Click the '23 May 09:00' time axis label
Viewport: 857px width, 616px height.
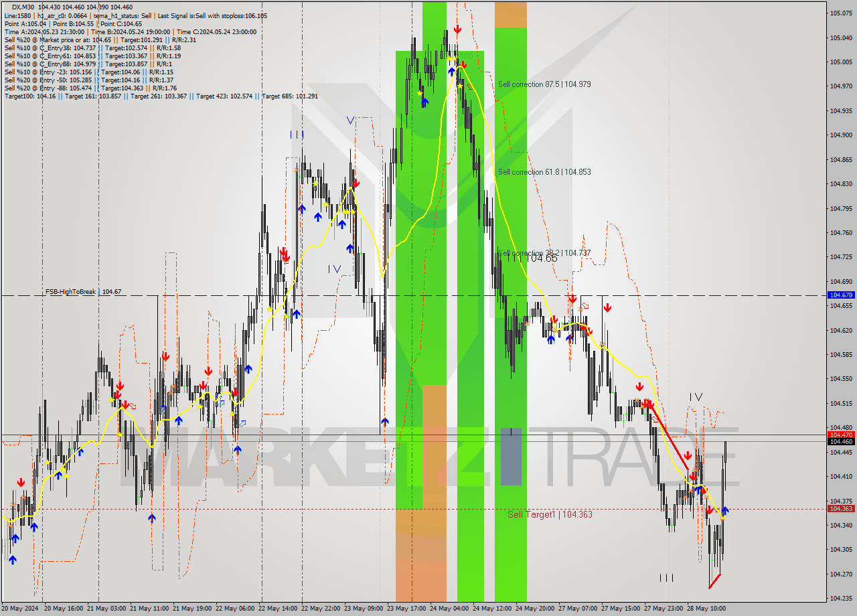pyautogui.click(x=364, y=609)
